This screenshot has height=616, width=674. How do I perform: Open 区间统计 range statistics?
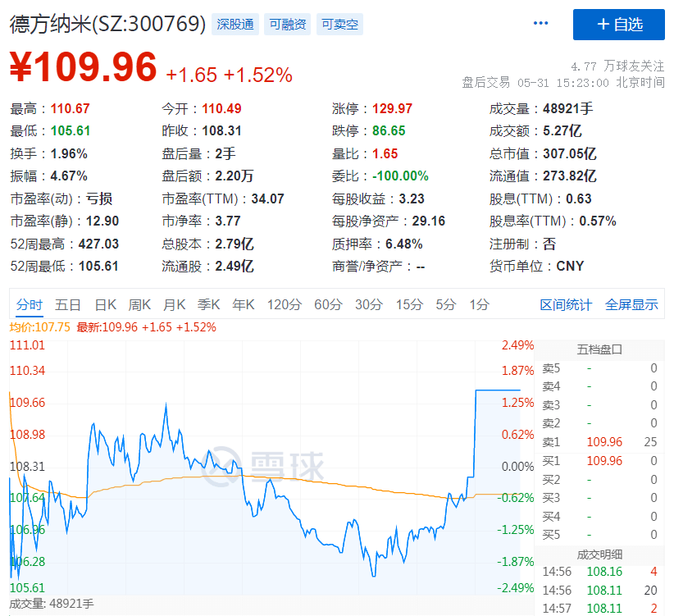[566, 305]
